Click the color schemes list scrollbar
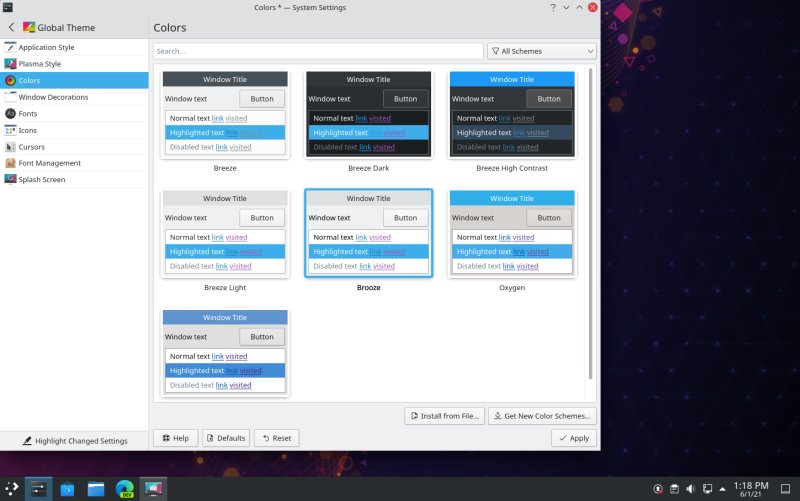 click(x=590, y=223)
